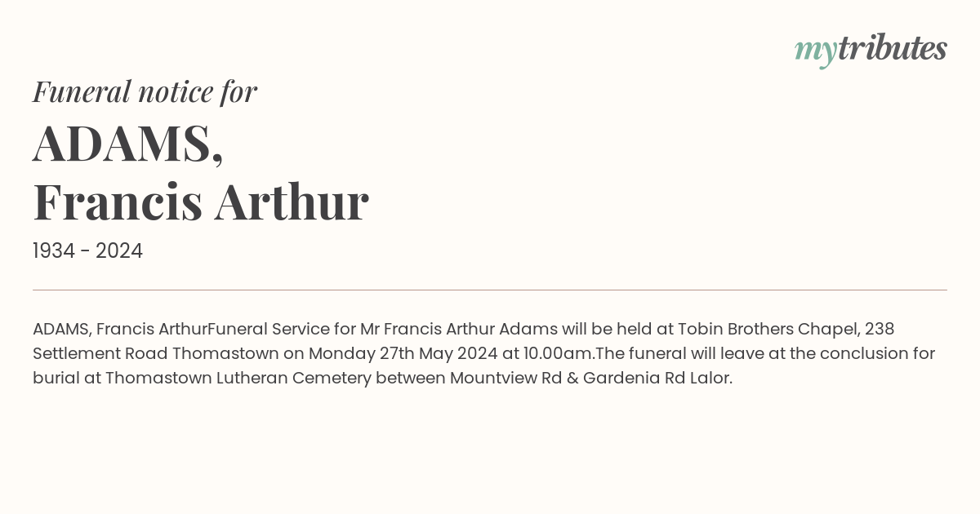Click the green "my" part of logo
The width and height of the screenshot is (980, 514).
(x=816, y=52)
